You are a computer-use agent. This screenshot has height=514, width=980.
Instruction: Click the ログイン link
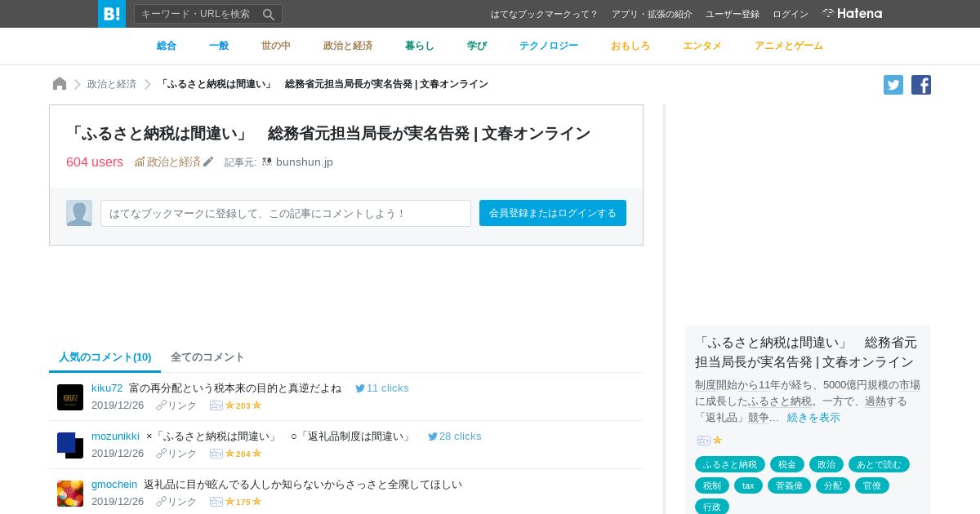click(791, 14)
